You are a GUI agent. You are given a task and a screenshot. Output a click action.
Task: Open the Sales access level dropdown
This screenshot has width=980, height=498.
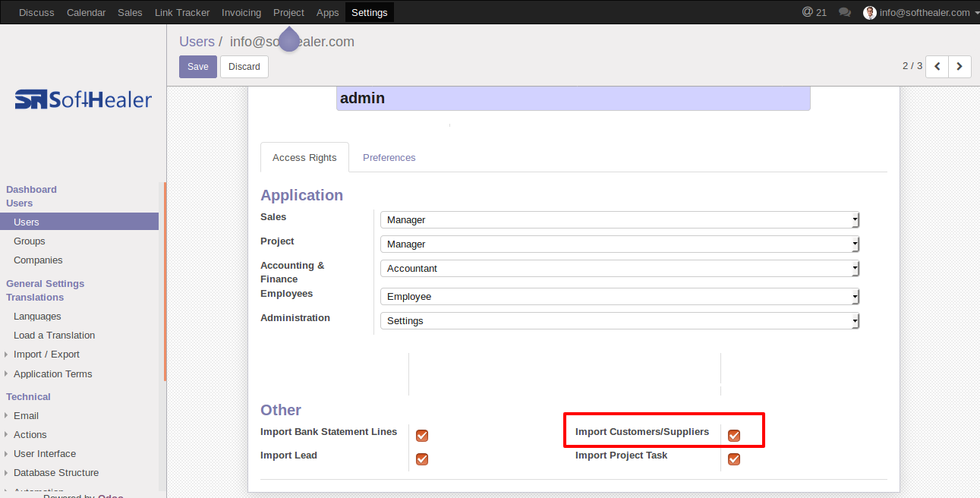(619, 220)
